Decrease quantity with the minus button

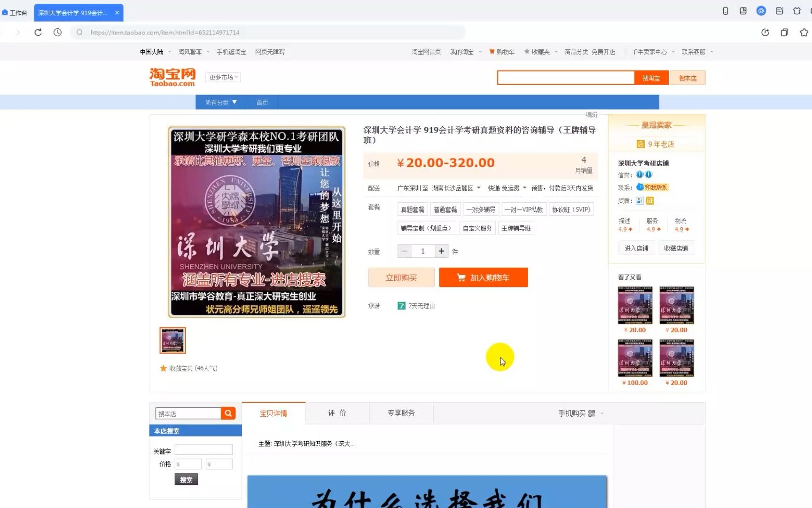pyautogui.click(x=404, y=251)
